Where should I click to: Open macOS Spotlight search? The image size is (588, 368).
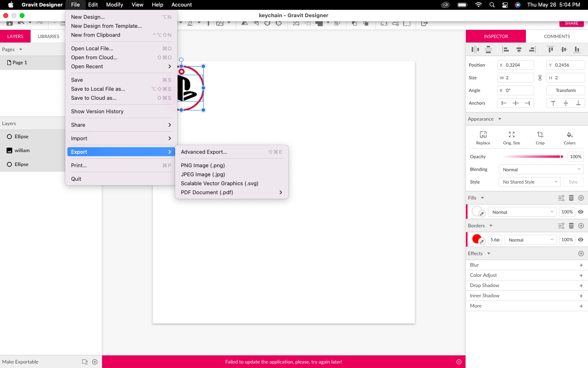pyautogui.click(x=492, y=5)
